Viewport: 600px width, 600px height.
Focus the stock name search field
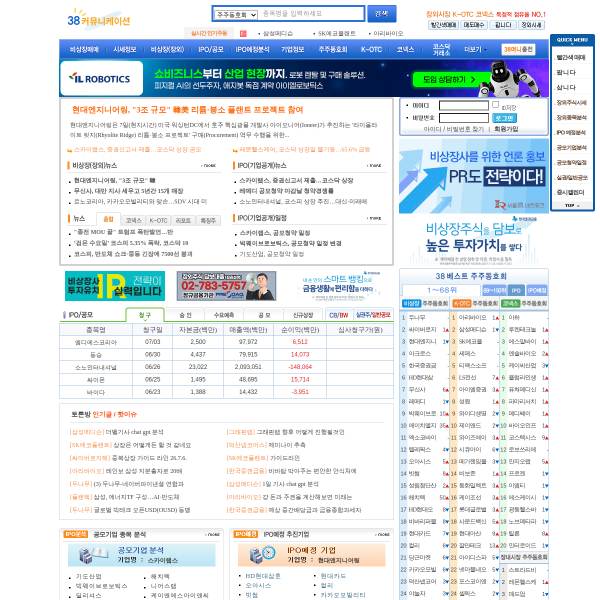pos(311,14)
